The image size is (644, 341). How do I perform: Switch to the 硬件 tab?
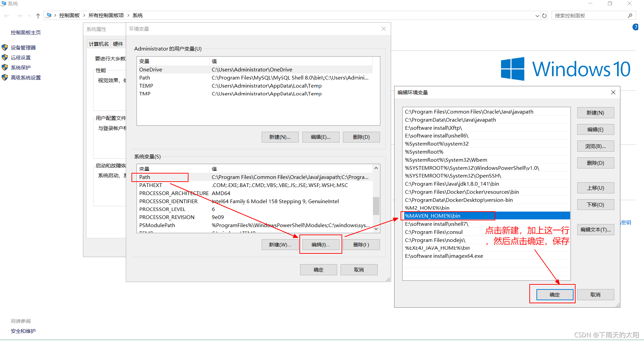click(118, 44)
